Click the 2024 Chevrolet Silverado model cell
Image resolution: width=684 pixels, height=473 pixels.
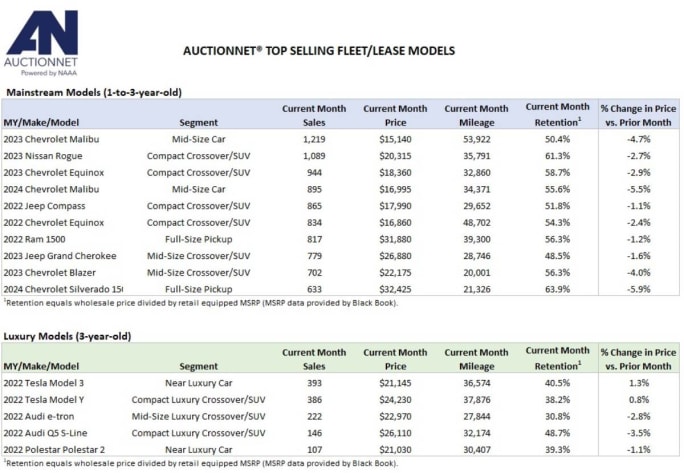click(x=63, y=289)
